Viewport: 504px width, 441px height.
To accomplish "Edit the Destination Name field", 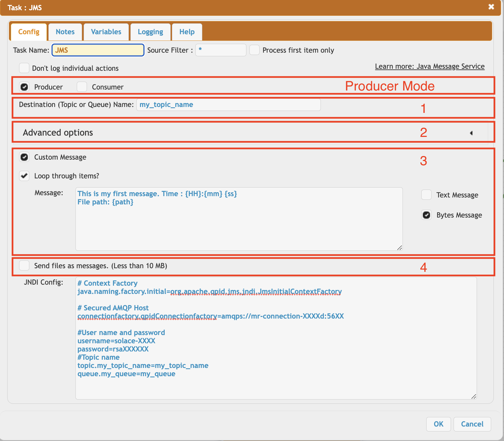I will 228,105.
